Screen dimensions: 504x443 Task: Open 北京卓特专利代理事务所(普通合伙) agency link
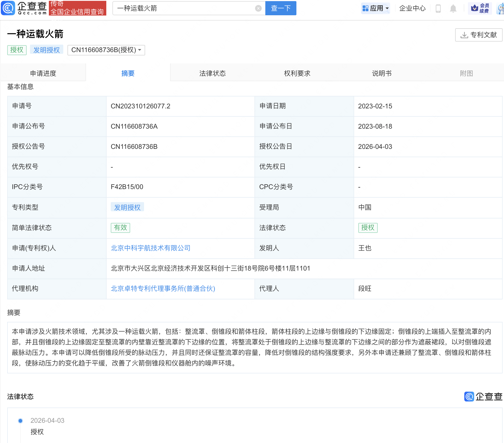pos(163,289)
